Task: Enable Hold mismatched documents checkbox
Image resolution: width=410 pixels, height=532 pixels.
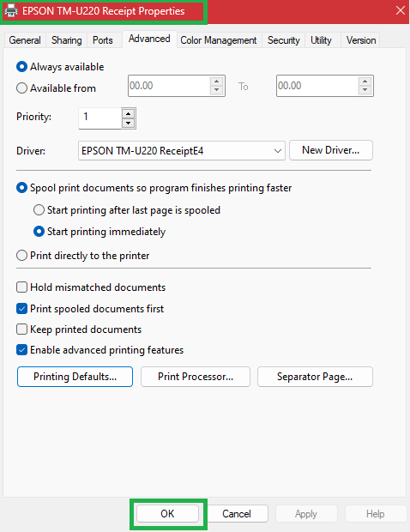Action: (21, 287)
